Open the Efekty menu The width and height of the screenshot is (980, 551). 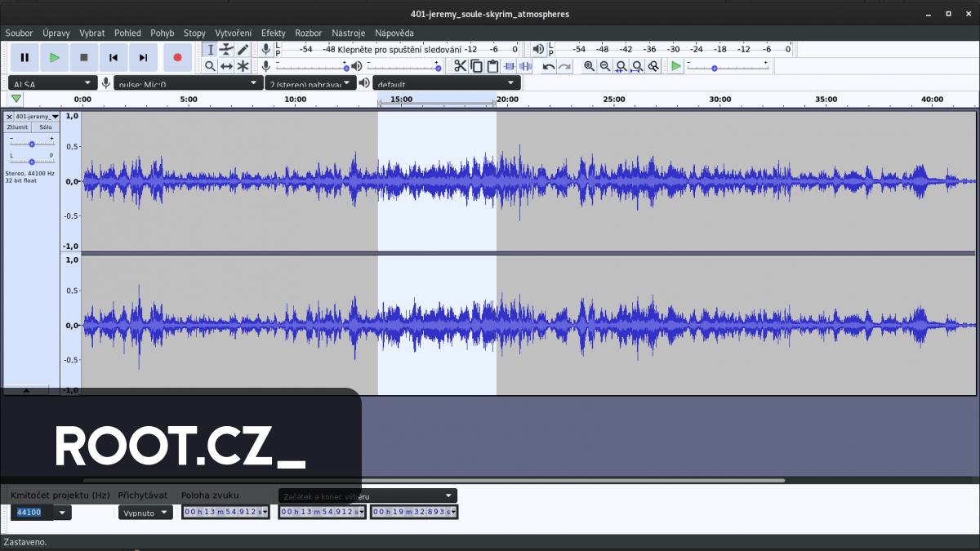(x=273, y=33)
